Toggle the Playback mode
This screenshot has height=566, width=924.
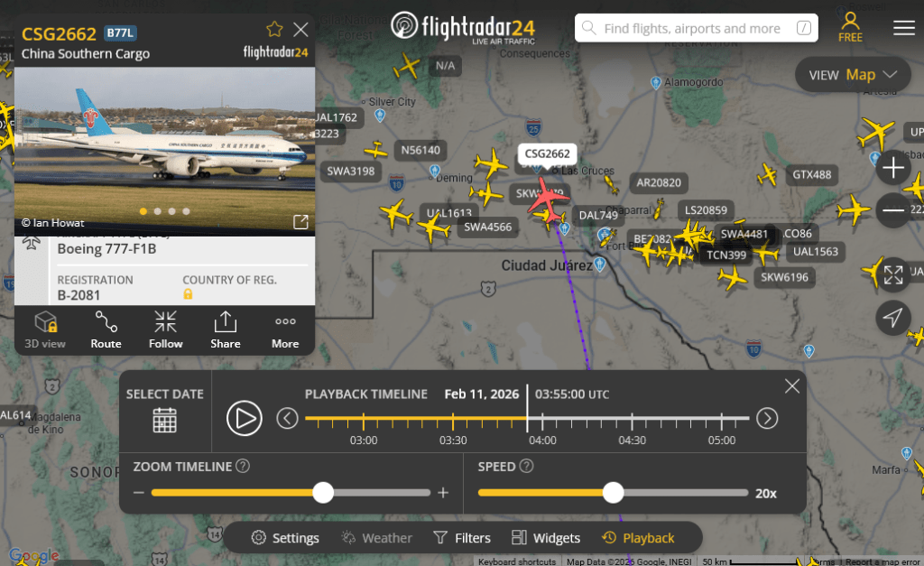(x=638, y=538)
